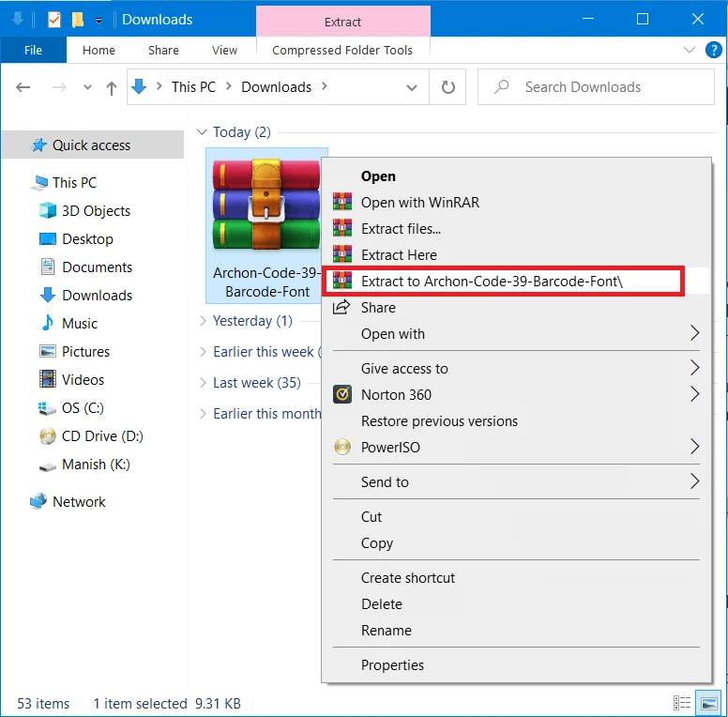Click the OS (C:) drive icon
The width and height of the screenshot is (728, 717).
pyautogui.click(x=47, y=407)
